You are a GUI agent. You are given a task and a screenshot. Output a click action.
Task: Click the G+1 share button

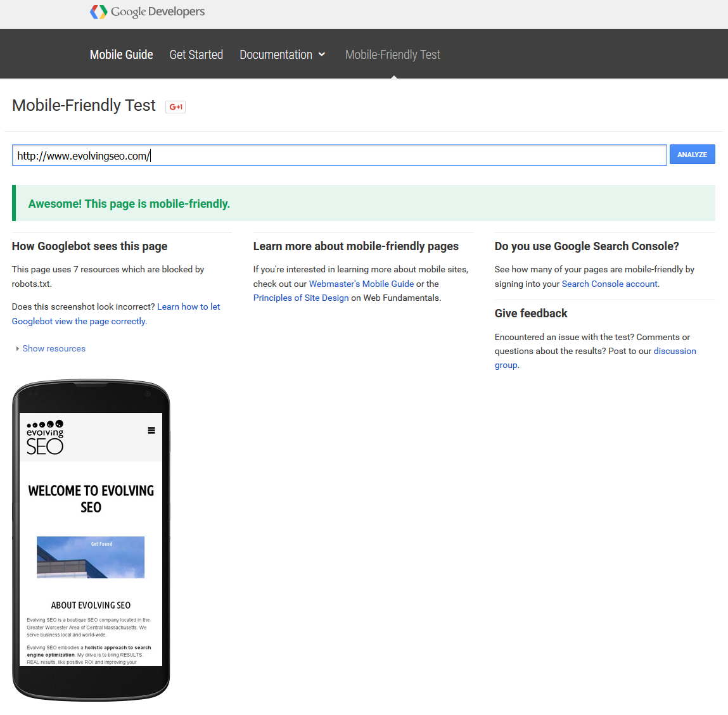point(176,107)
